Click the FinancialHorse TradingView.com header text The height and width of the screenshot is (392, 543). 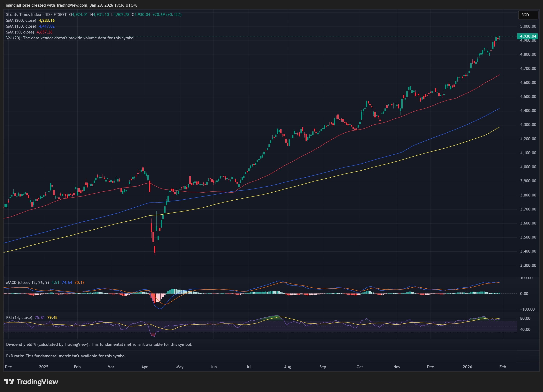click(70, 5)
